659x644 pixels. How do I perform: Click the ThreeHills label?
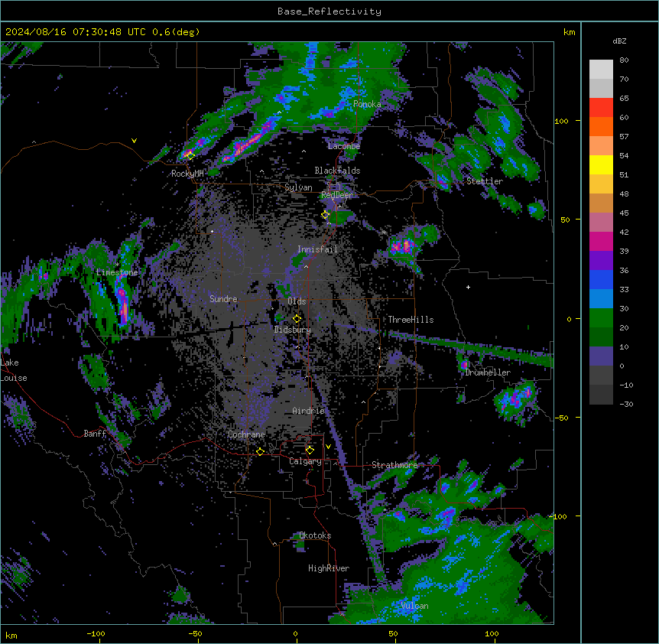[x=411, y=320]
